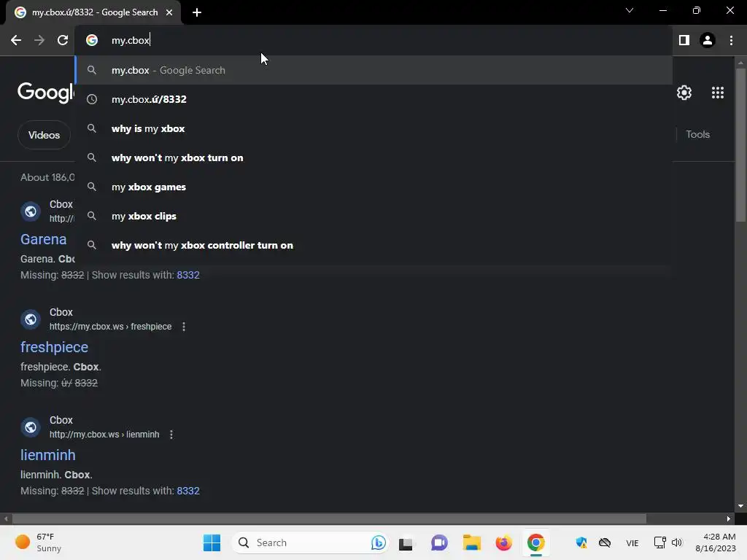Open the Chrome profile avatar
Image resolution: width=747 pixels, height=560 pixels.
(708, 40)
